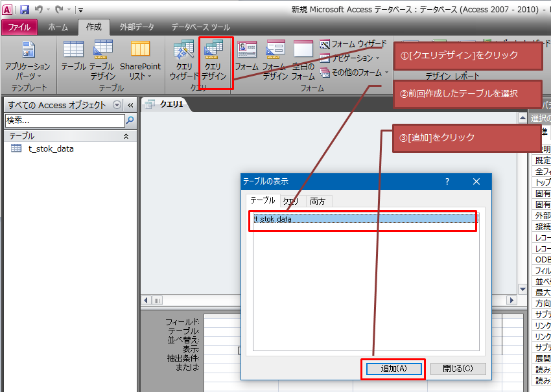Click the 検索 input field in the navigation pane

65,121
